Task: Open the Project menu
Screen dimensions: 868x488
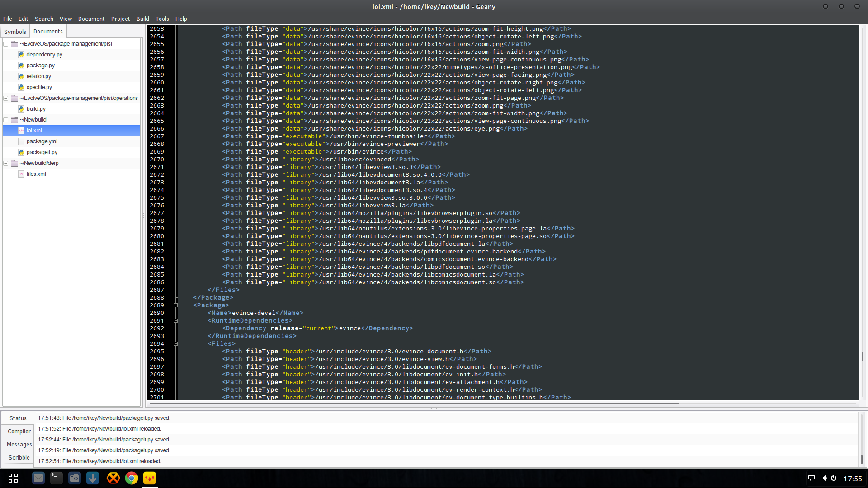Action: coord(120,19)
